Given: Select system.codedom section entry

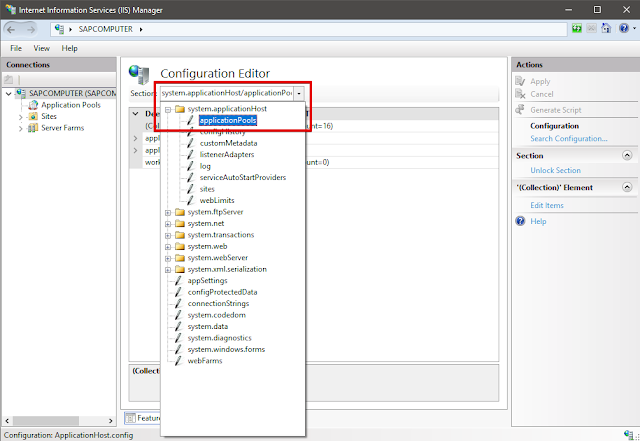Looking at the screenshot, I should coord(217,315).
